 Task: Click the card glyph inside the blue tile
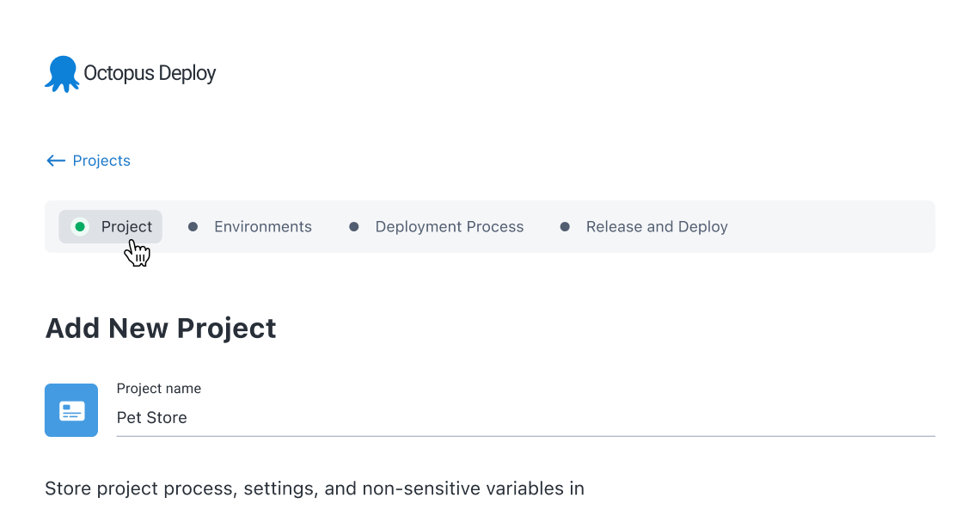[71, 411]
